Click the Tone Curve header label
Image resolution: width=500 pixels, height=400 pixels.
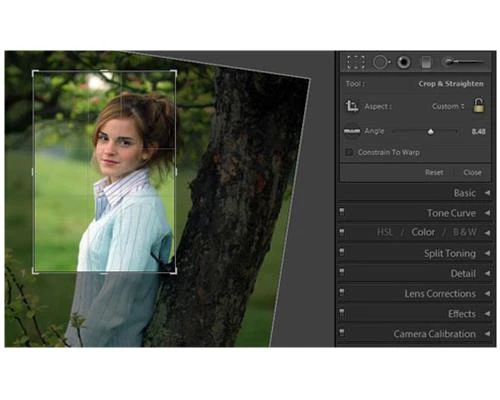(x=451, y=213)
